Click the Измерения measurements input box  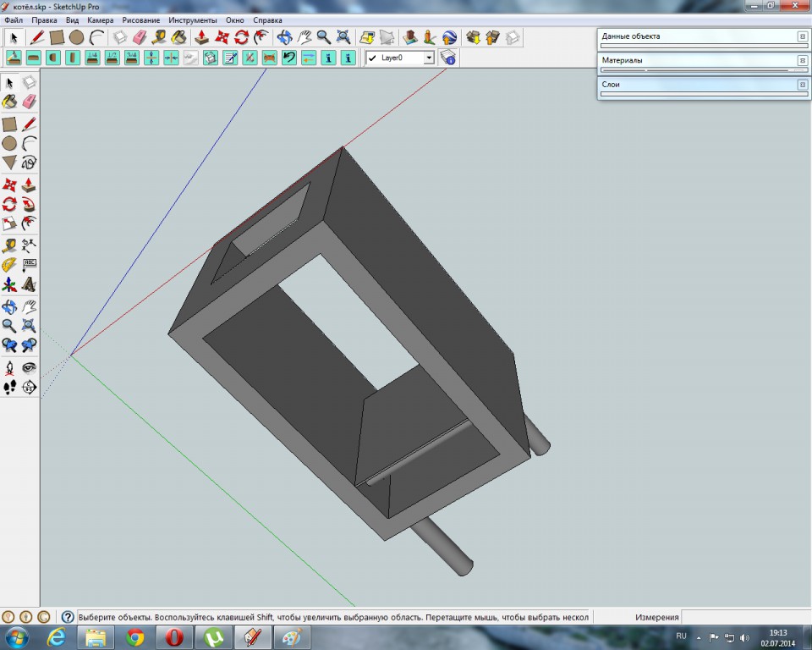point(744,617)
